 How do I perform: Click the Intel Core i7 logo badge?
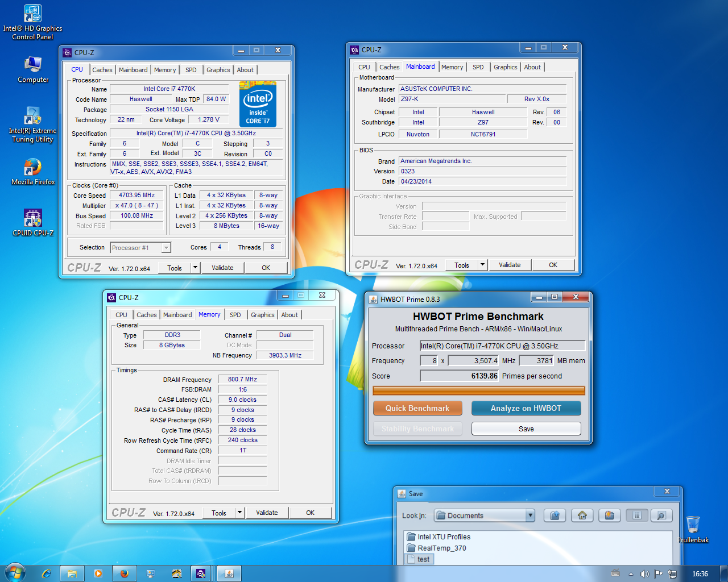[258, 104]
